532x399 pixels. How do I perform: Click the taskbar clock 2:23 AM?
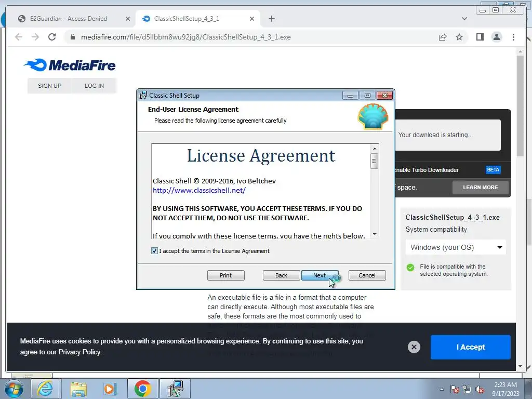[x=506, y=385]
